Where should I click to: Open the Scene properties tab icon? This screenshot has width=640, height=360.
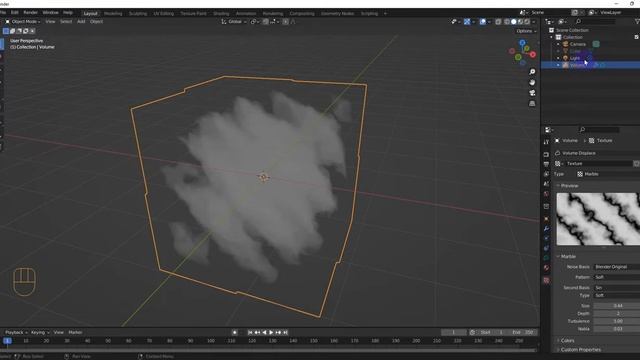click(546, 184)
